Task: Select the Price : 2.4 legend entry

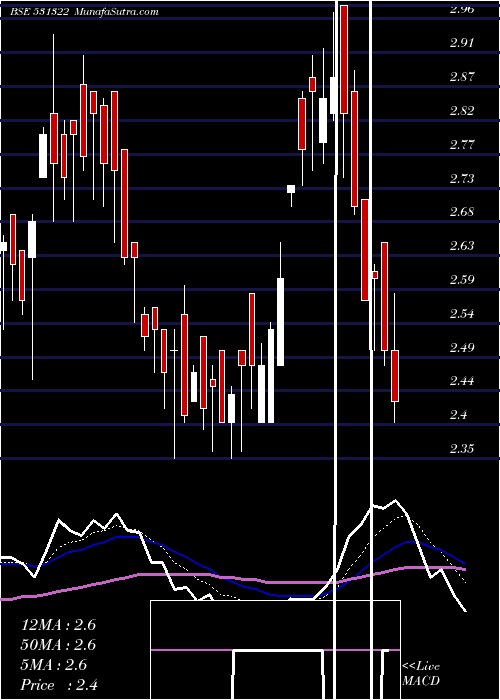Action: [58, 685]
